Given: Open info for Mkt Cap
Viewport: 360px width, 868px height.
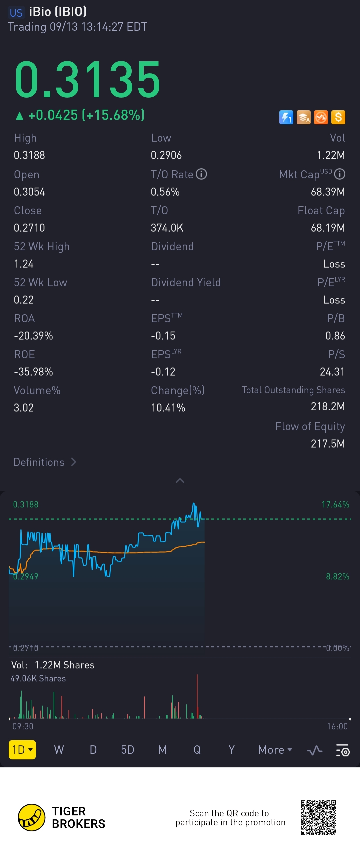Looking at the screenshot, I should tap(339, 174).
